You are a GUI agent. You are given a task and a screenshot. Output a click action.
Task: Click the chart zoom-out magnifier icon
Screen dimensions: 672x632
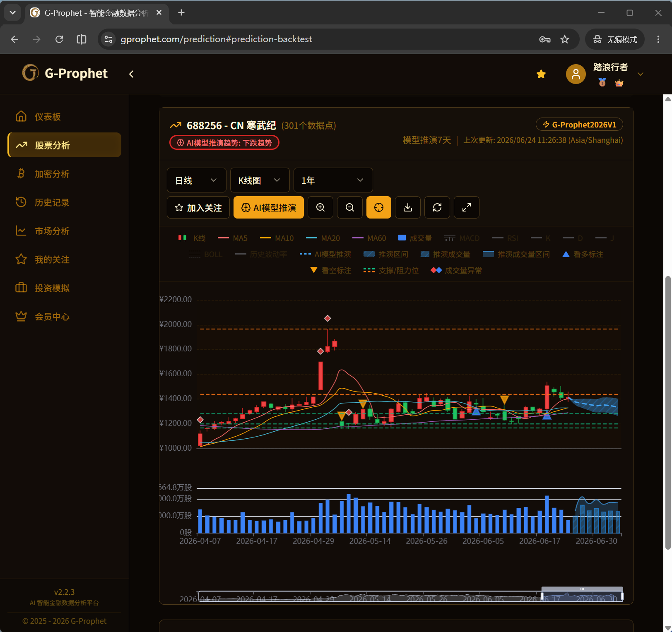(350, 207)
